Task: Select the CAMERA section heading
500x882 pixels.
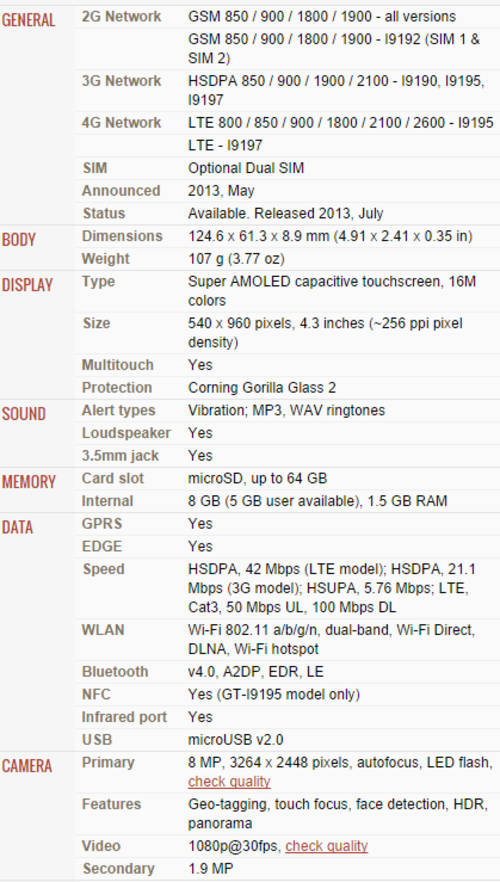Action: pyautogui.click(x=27, y=766)
